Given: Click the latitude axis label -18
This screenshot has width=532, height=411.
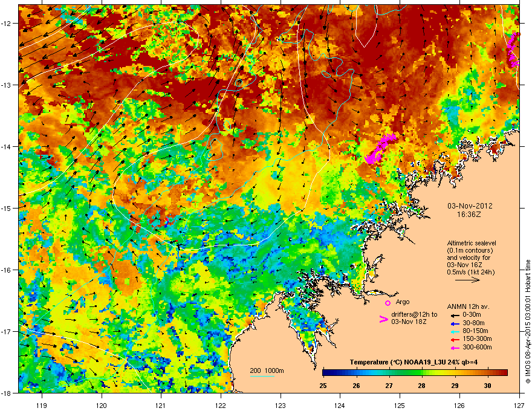Looking at the screenshot, I should [x=6, y=393].
